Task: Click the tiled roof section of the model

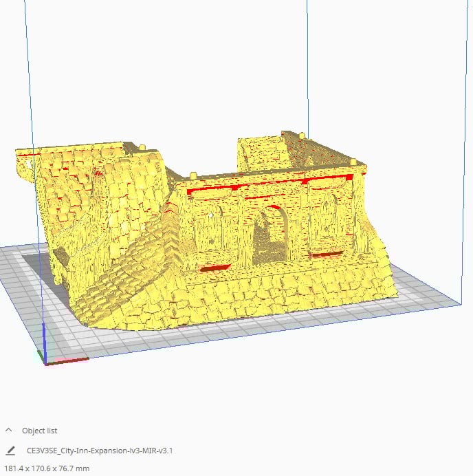Action: point(91,194)
